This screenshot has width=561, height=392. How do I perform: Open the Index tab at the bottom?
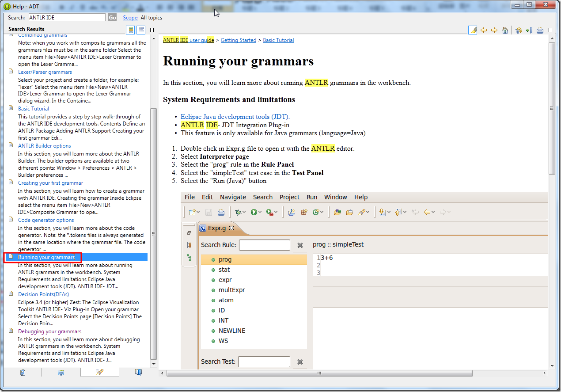pos(61,372)
